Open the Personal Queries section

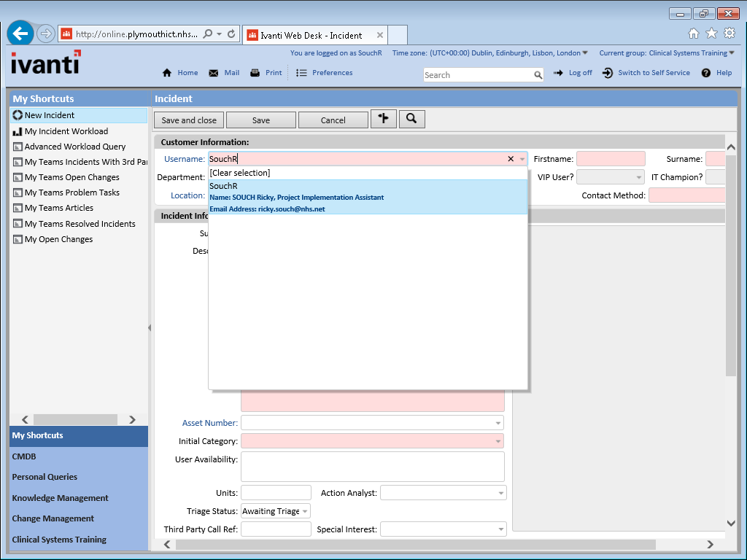(79, 477)
